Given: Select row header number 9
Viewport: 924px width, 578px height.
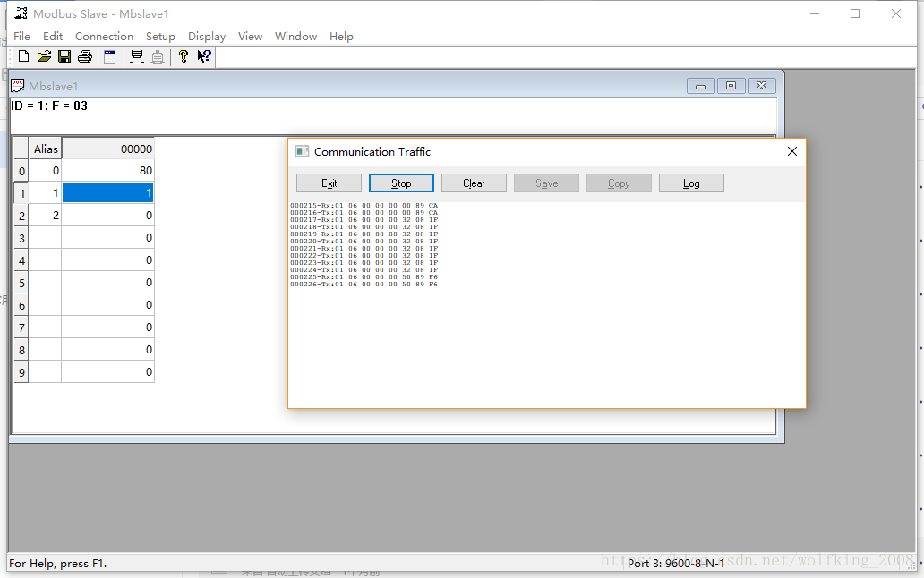Looking at the screenshot, I should tap(21, 372).
